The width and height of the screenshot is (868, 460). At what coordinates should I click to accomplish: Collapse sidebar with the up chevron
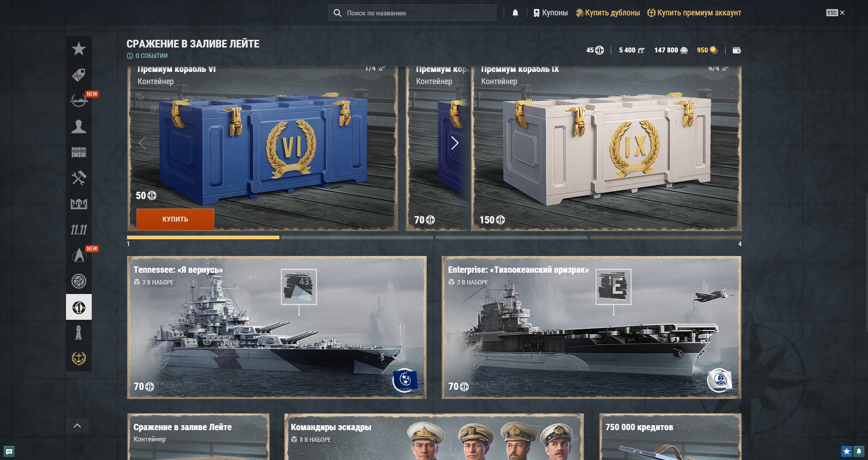77,426
